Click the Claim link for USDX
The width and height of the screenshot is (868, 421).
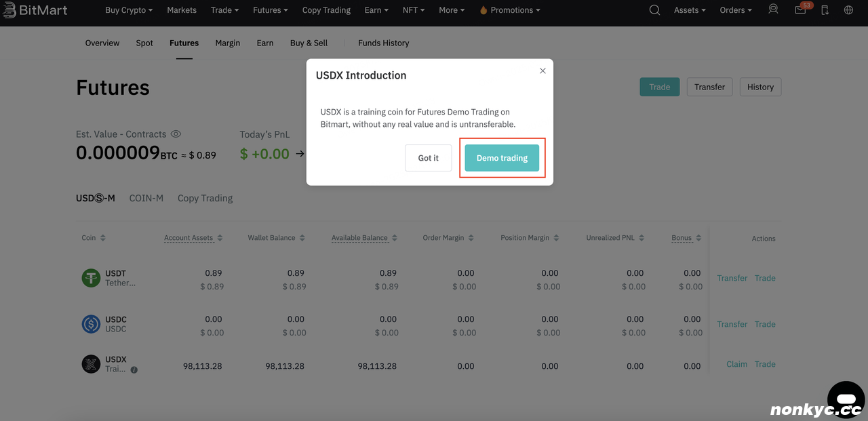coord(736,364)
